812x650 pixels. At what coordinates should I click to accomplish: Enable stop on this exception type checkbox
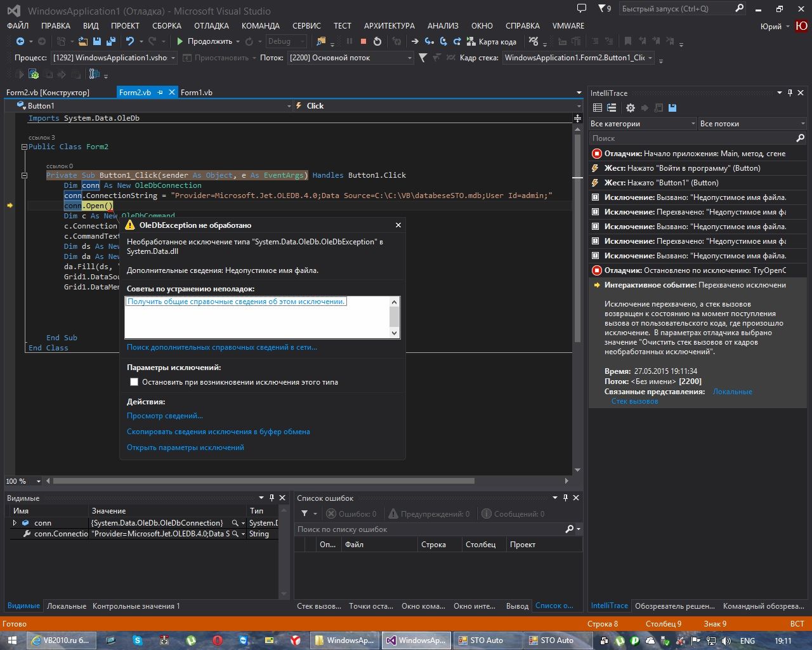tap(134, 382)
